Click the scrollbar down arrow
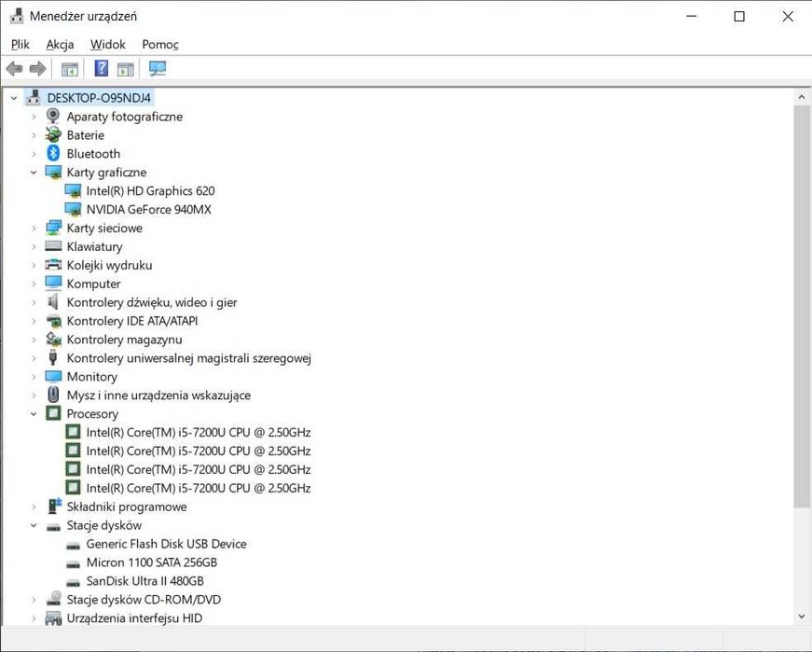The image size is (812, 652). [x=801, y=617]
